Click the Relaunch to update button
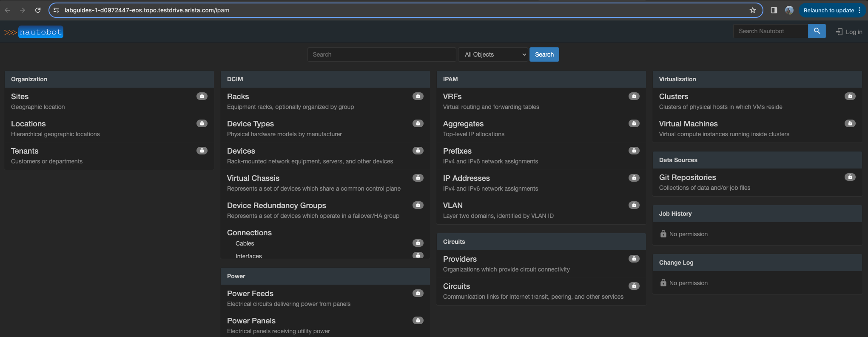 [828, 10]
